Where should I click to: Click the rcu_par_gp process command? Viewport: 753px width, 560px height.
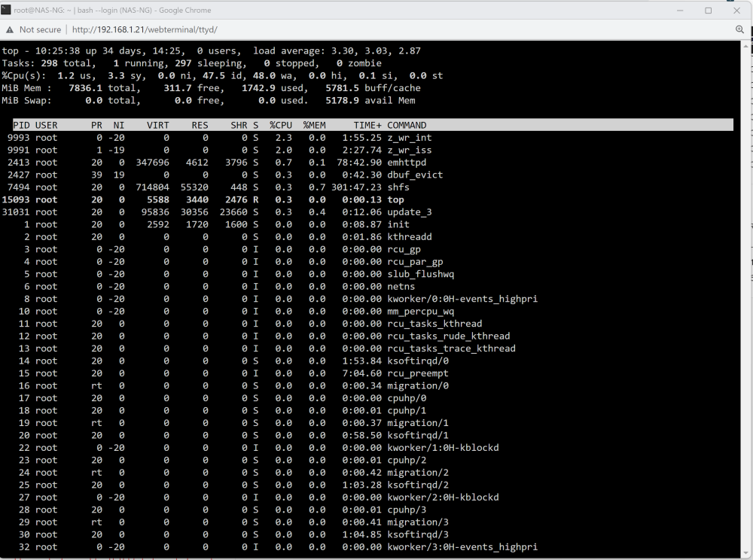[x=415, y=262]
